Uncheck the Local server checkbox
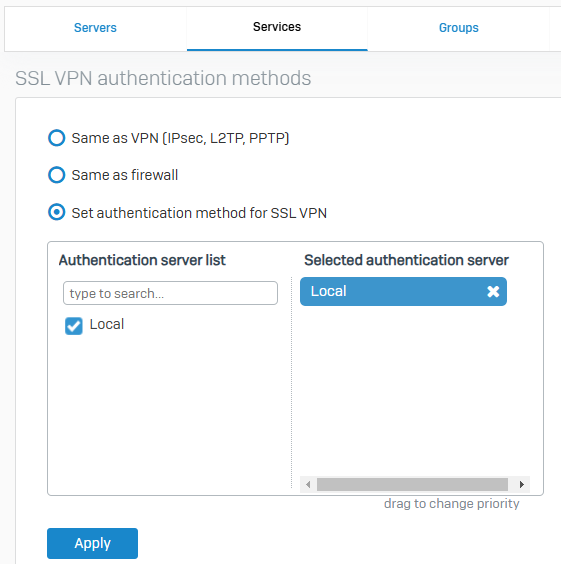 click(x=74, y=326)
